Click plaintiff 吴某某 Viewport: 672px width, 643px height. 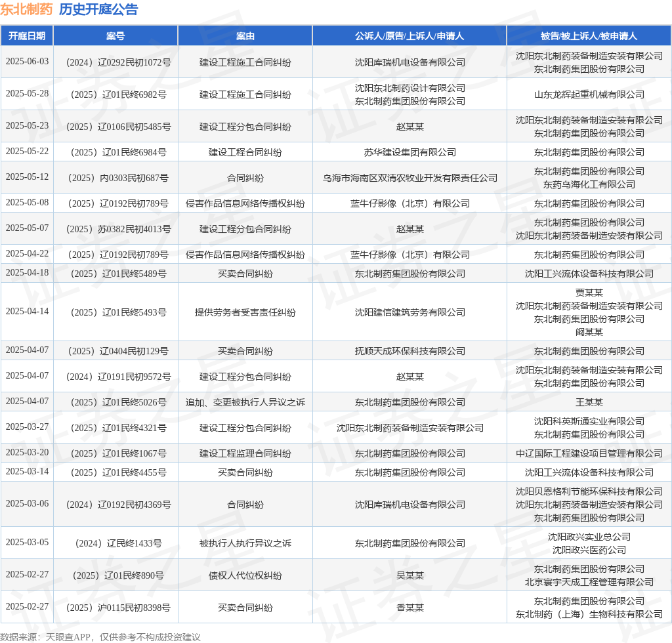[x=409, y=575]
